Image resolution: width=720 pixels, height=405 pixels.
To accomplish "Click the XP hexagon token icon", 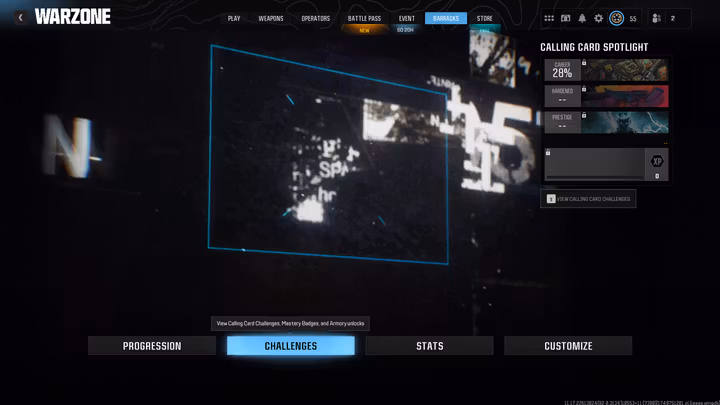I will [657, 161].
